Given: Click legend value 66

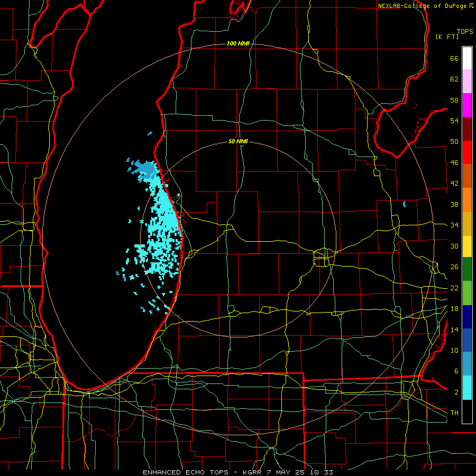Looking at the screenshot, I should (x=454, y=58).
